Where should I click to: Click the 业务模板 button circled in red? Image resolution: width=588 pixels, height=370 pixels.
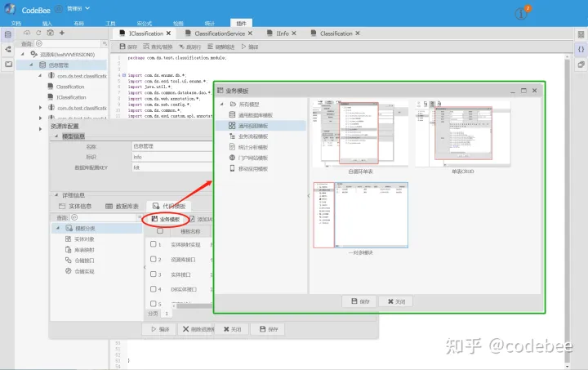click(x=165, y=219)
